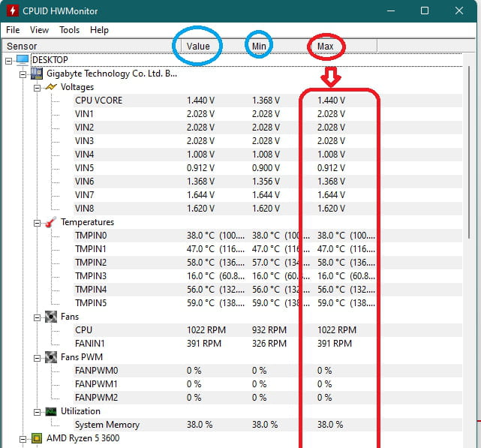
Task: Select the TMPIN0 temperature row
Action: (x=267, y=236)
